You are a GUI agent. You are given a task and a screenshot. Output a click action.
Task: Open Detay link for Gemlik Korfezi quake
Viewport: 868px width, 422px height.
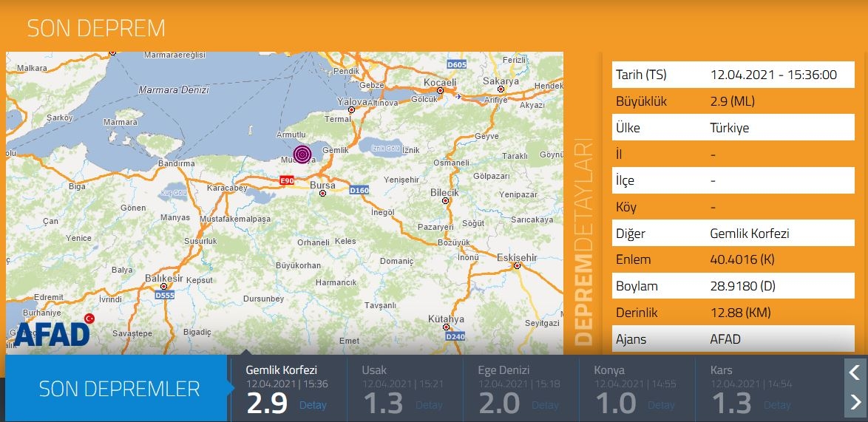point(313,405)
